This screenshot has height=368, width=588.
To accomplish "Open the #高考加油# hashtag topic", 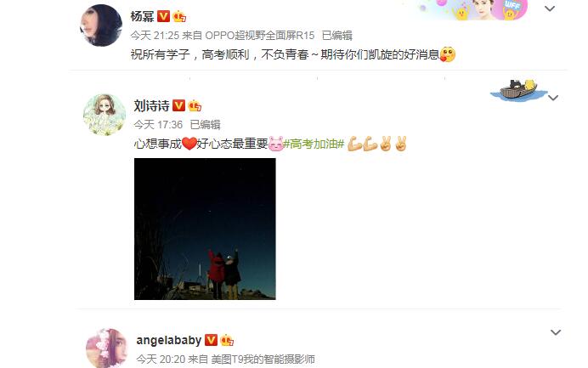I will click(x=314, y=144).
